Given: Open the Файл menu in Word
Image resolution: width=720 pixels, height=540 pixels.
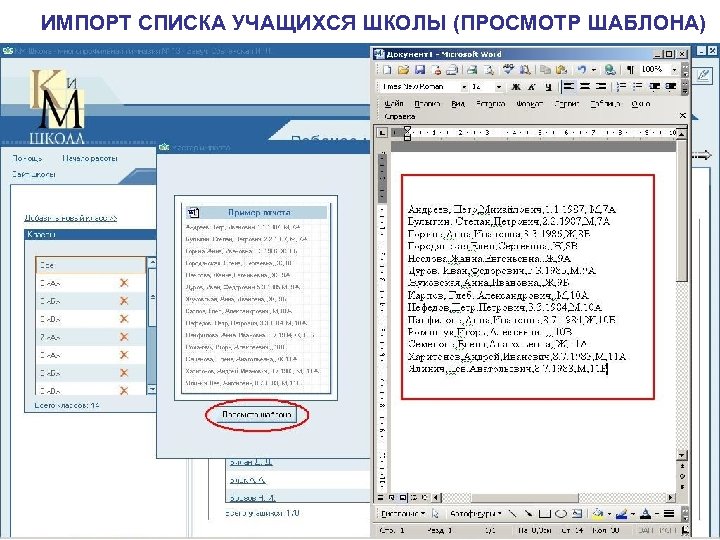Looking at the screenshot, I should [x=394, y=104].
